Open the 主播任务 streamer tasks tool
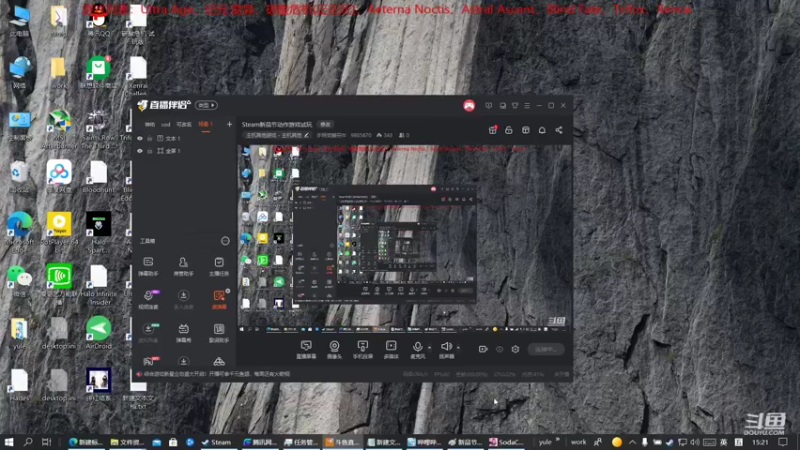The width and height of the screenshot is (800, 450). 219,266
